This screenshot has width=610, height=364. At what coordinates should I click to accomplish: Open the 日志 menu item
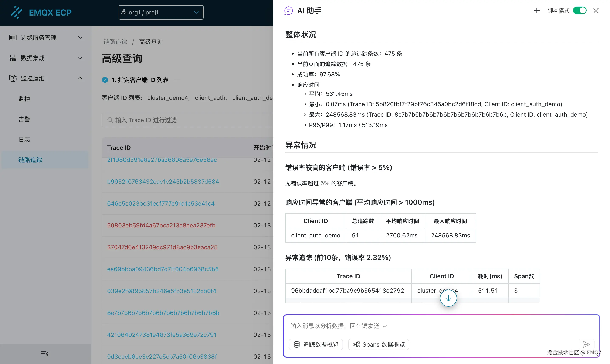(x=24, y=140)
